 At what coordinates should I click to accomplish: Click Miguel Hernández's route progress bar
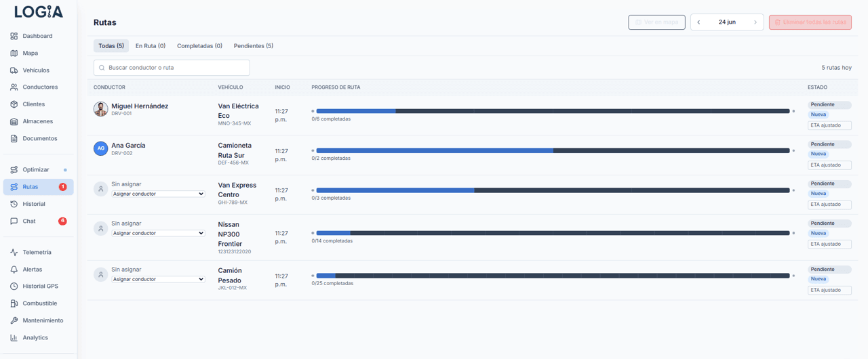pos(553,111)
